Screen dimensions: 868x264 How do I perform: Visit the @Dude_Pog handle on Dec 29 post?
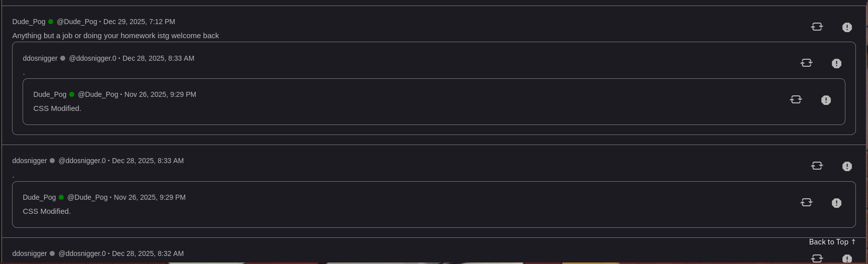[x=77, y=22]
